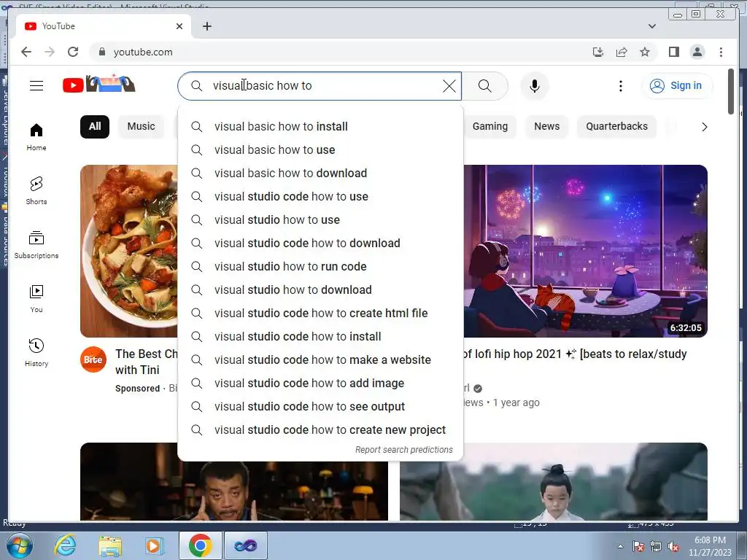747x560 pixels.
Task: Click the Bite channel avatar
Action: tap(93, 359)
